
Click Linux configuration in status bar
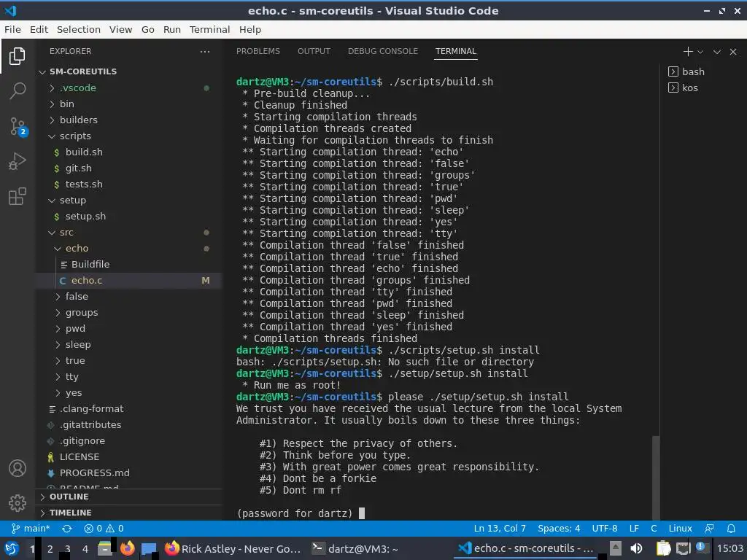pos(680,528)
